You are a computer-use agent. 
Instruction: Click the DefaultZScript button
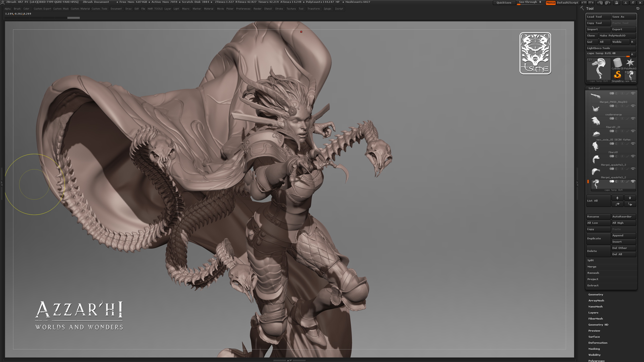pos(567,3)
